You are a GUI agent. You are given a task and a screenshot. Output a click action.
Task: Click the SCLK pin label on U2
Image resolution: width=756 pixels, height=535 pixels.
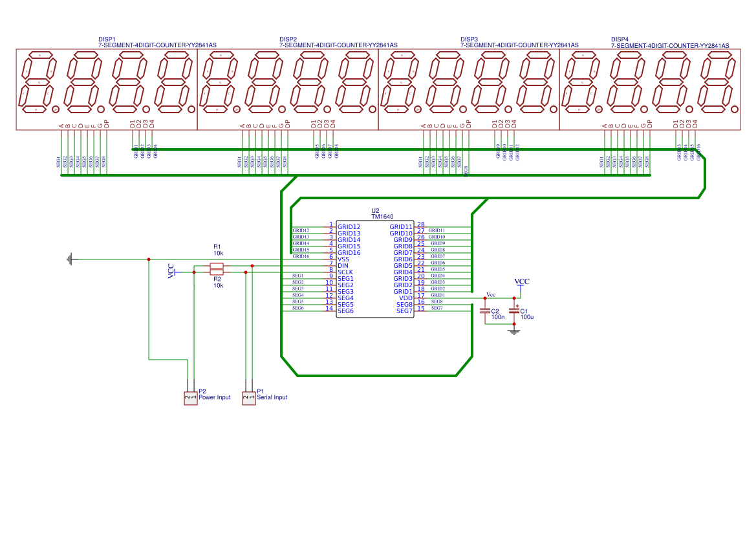click(345, 272)
